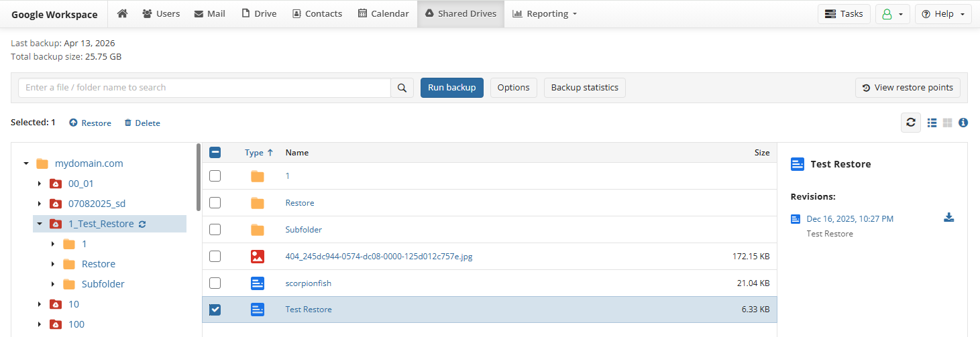Click View restore points button
This screenshot has height=337, width=980.
(908, 88)
